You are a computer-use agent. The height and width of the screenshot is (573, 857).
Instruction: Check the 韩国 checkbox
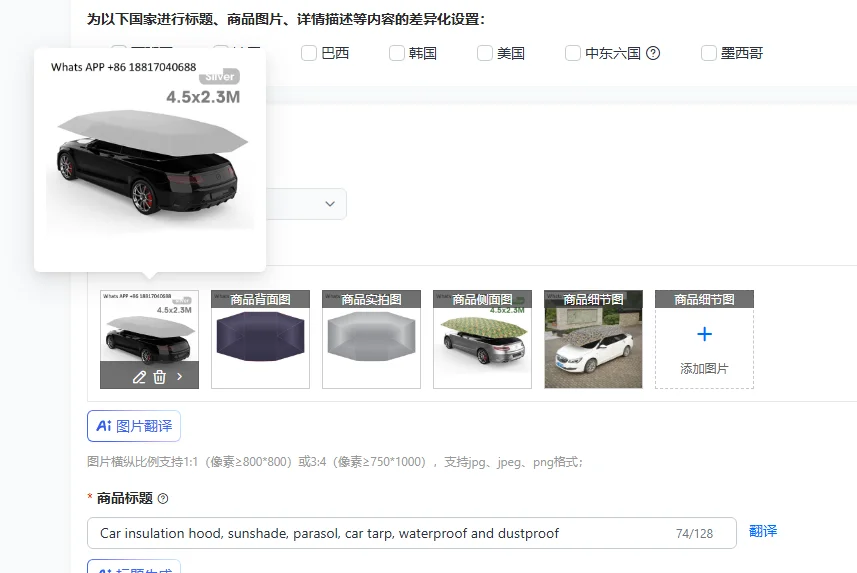(397, 53)
